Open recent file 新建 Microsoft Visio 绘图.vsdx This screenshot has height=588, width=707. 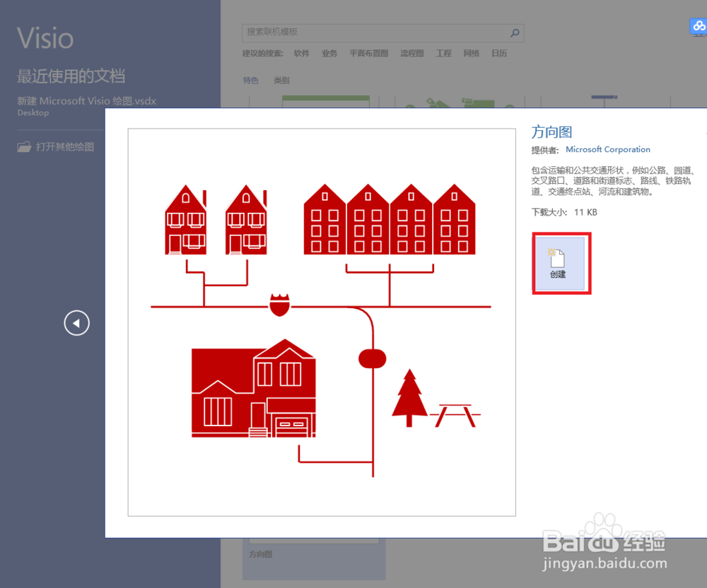tap(86, 105)
